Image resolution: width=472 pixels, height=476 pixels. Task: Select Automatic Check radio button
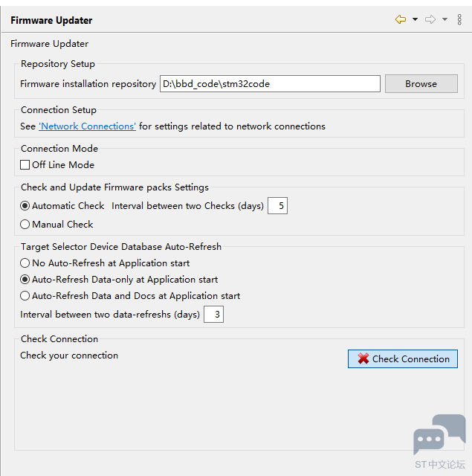pos(25,206)
